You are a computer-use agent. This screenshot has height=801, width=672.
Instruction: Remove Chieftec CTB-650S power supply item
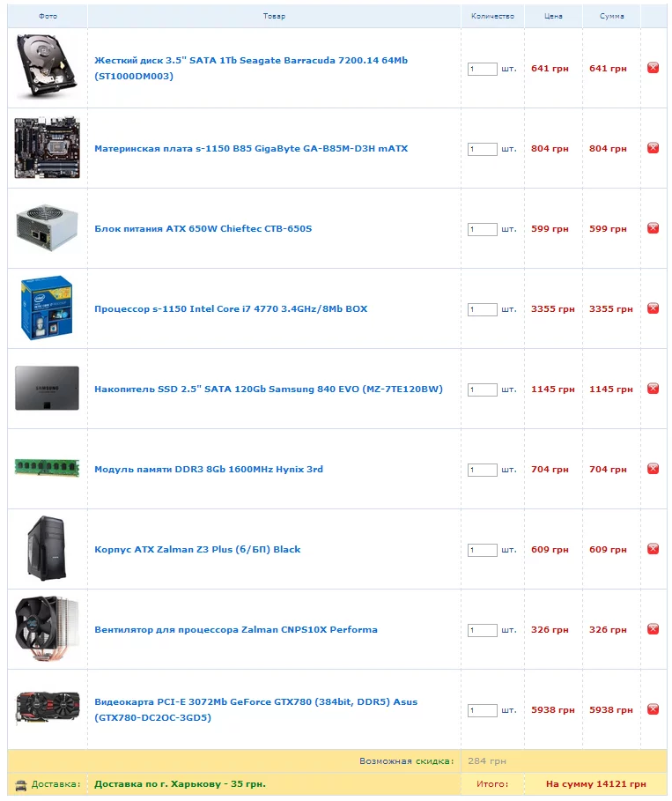(x=654, y=228)
